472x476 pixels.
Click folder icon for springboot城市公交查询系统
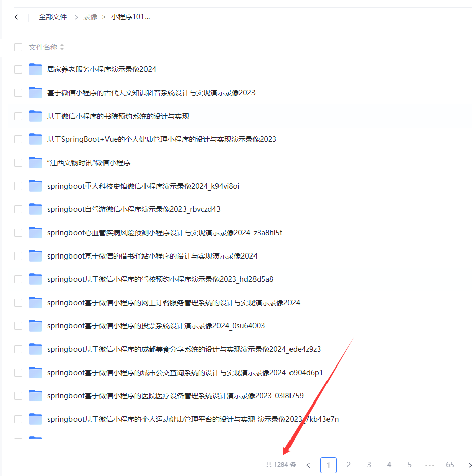pos(35,373)
